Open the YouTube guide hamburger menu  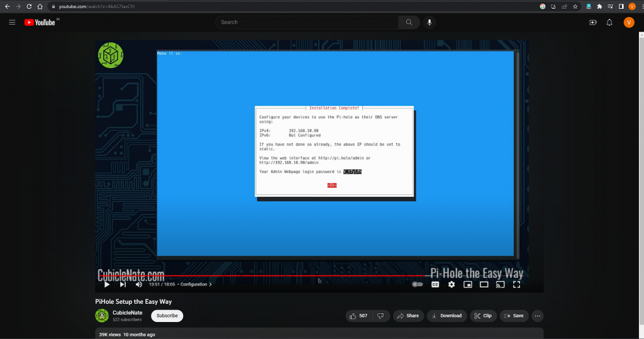click(12, 22)
